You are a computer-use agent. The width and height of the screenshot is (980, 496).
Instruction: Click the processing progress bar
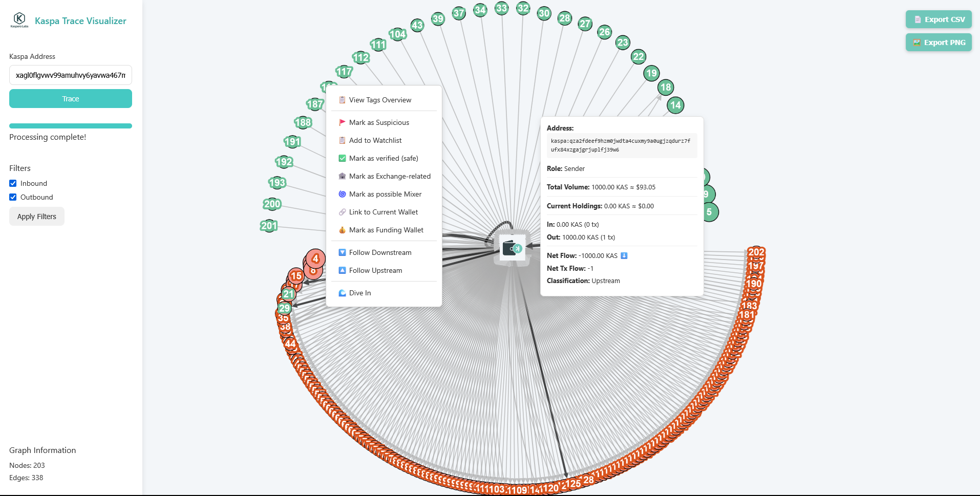pos(71,126)
